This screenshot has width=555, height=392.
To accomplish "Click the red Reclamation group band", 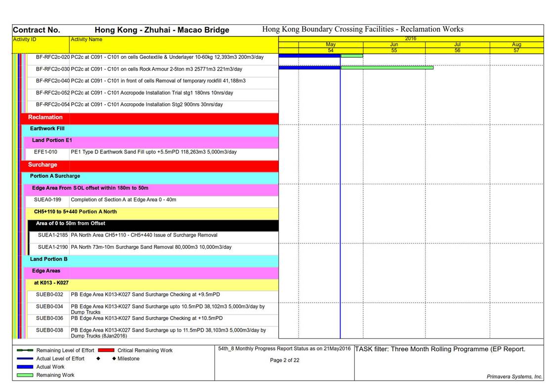I will (149, 119).
